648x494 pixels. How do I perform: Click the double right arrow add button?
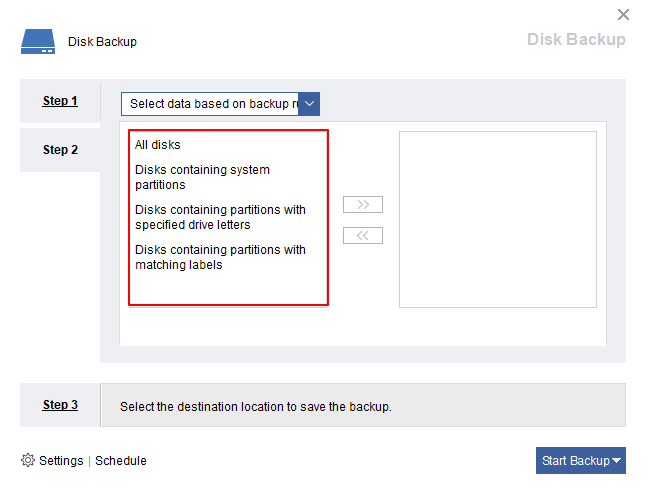click(362, 205)
